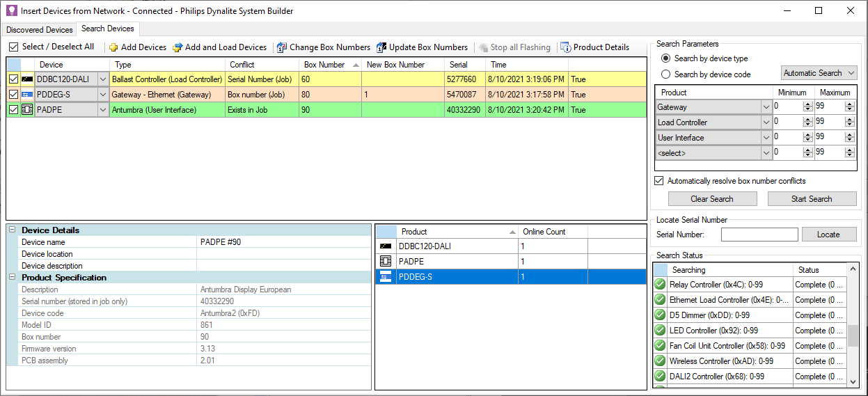Open the Gateway product dropdown
Image resolution: width=868 pixels, height=396 pixels.
point(766,107)
